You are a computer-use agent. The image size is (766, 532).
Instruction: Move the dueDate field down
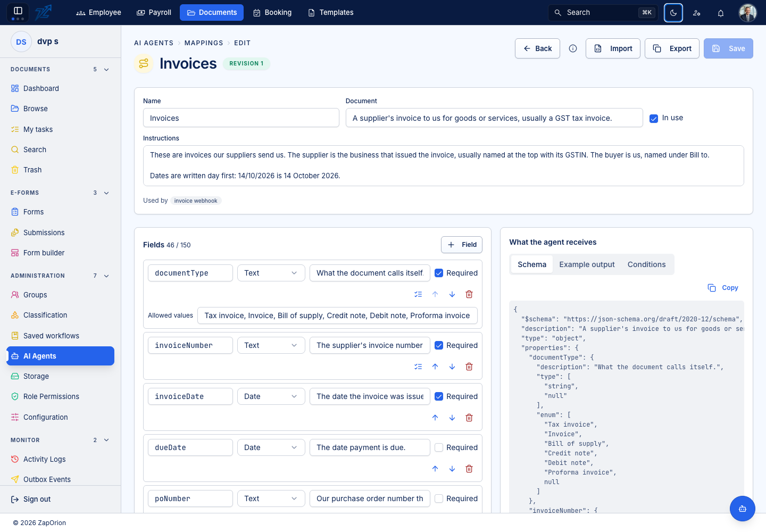point(452,469)
